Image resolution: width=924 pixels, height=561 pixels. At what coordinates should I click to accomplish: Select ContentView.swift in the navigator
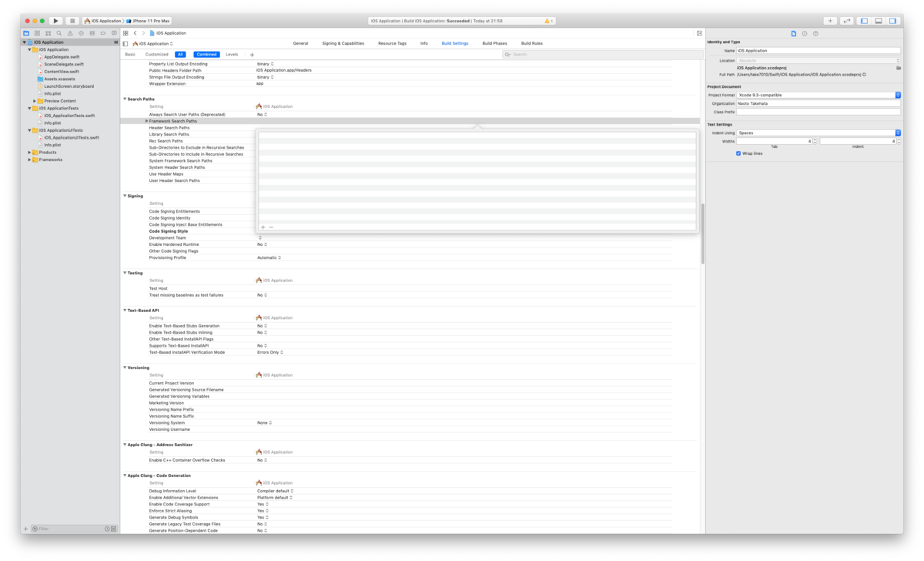click(62, 72)
